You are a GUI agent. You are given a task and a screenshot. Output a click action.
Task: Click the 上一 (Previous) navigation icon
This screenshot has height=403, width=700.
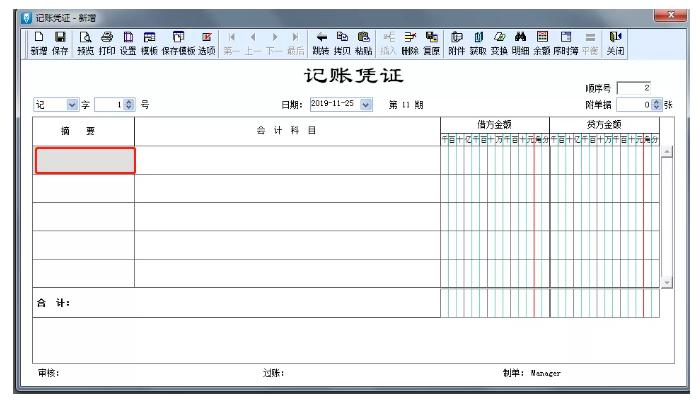(253, 43)
